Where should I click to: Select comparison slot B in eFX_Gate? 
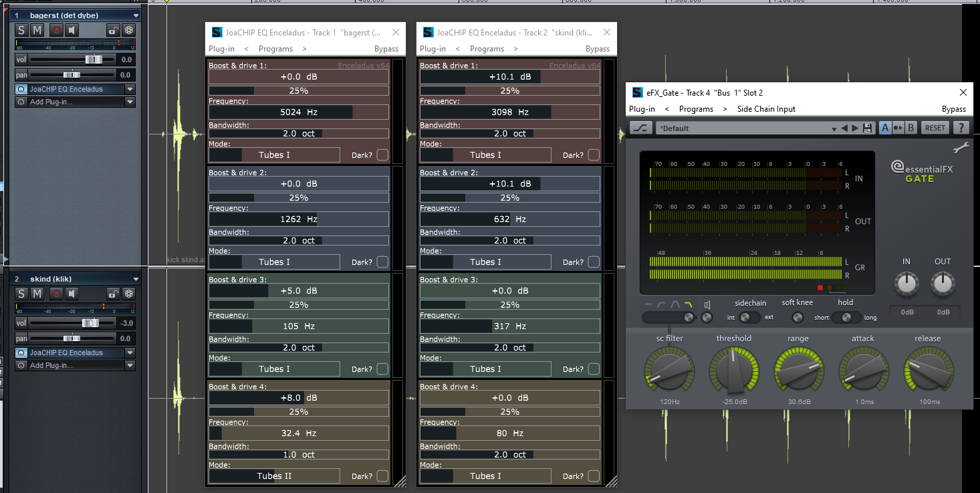[x=911, y=128]
